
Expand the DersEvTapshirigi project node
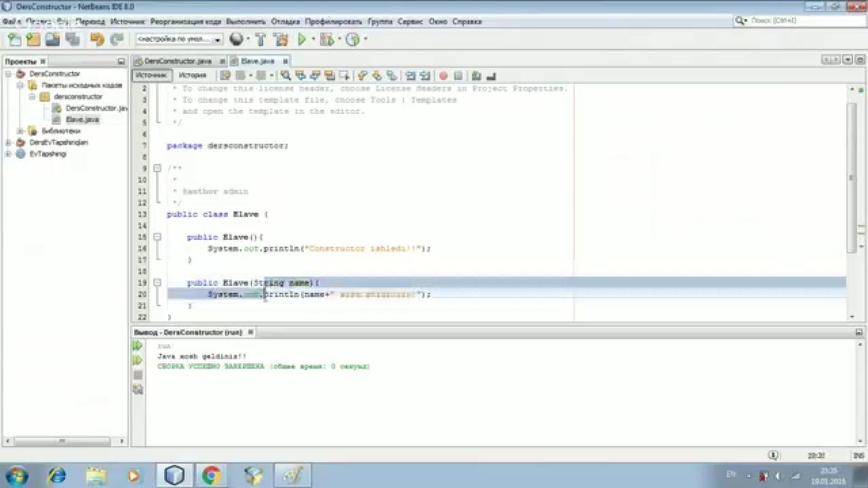tap(9, 142)
